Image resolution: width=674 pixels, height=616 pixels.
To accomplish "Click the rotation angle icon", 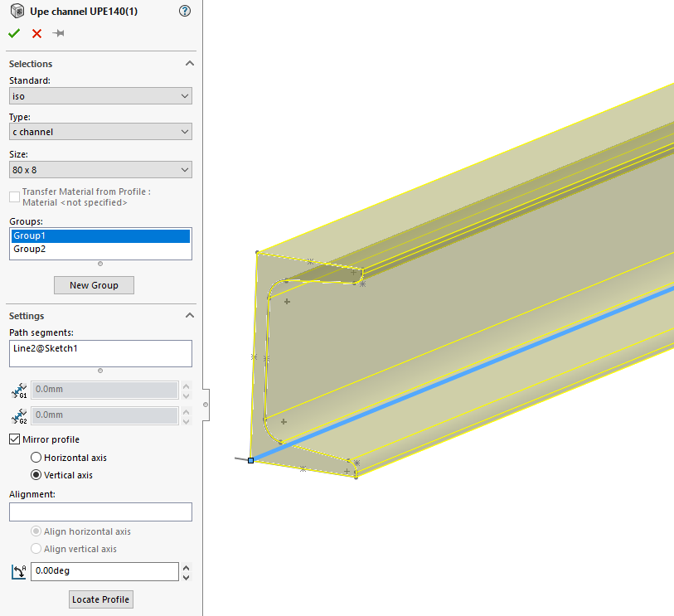I will coord(19,572).
